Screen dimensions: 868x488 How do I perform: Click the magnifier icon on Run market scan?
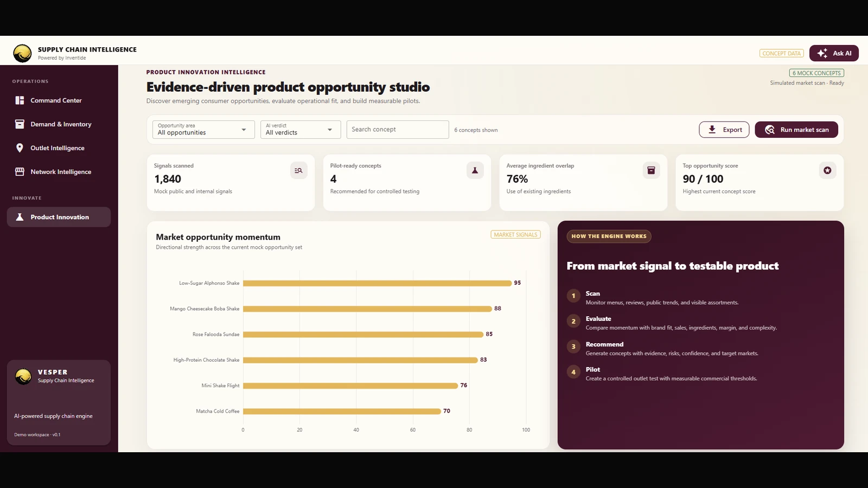pos(769,130)
